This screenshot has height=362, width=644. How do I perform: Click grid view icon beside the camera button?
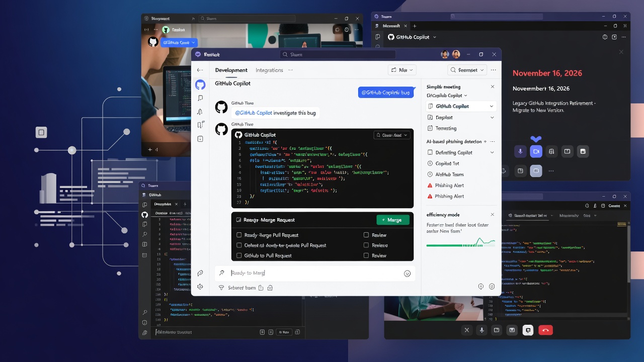point(552,151)
